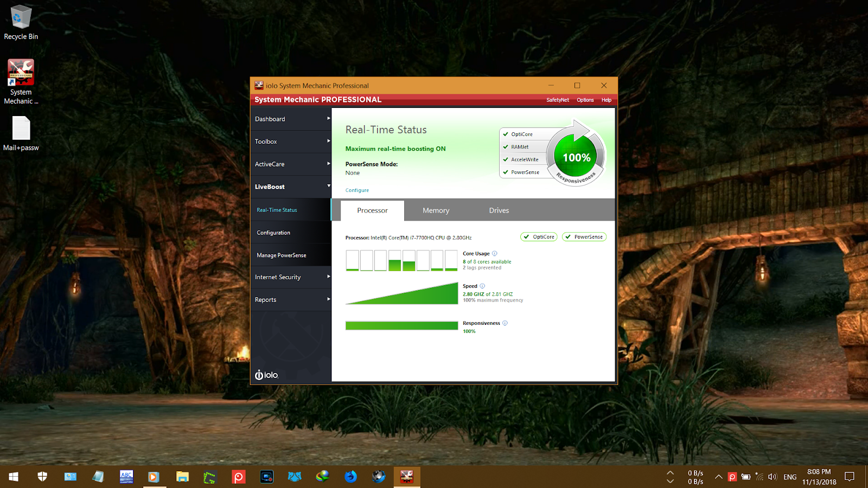Image resolution: width=868 pixels, height=488 pixels.
Task: Collapse the LiveBoost sidebar section
Action: pyautogui.click(x=291, y=187)
